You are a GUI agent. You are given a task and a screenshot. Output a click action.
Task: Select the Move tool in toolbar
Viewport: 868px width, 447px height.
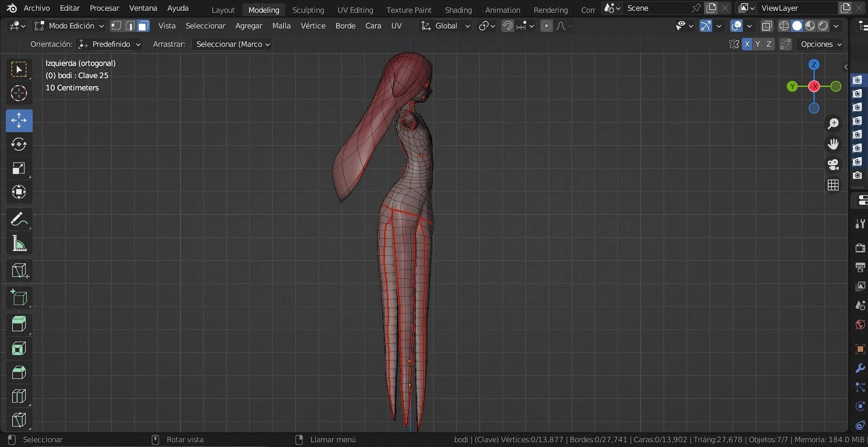coord(19,121)
